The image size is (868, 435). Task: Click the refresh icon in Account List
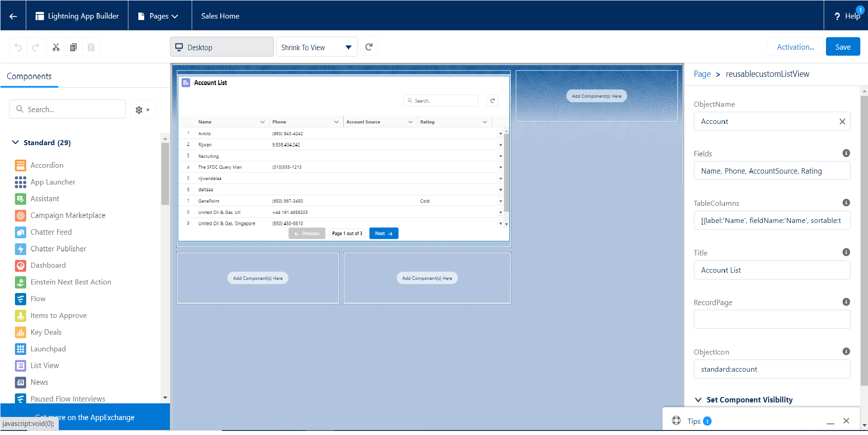[x=492, y=101]
